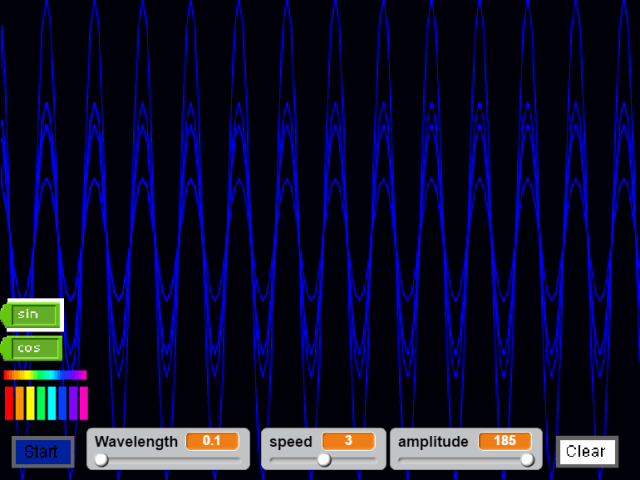This screenshot has height=480, width=640.
Task: Click the Wavelength value 0.1 readout
Action: coord(212,441)
